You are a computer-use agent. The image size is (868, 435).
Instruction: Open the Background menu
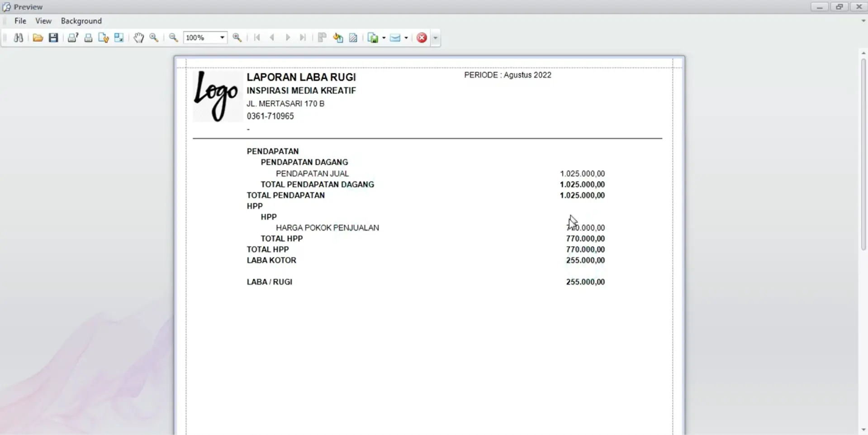tap(81, 21)
